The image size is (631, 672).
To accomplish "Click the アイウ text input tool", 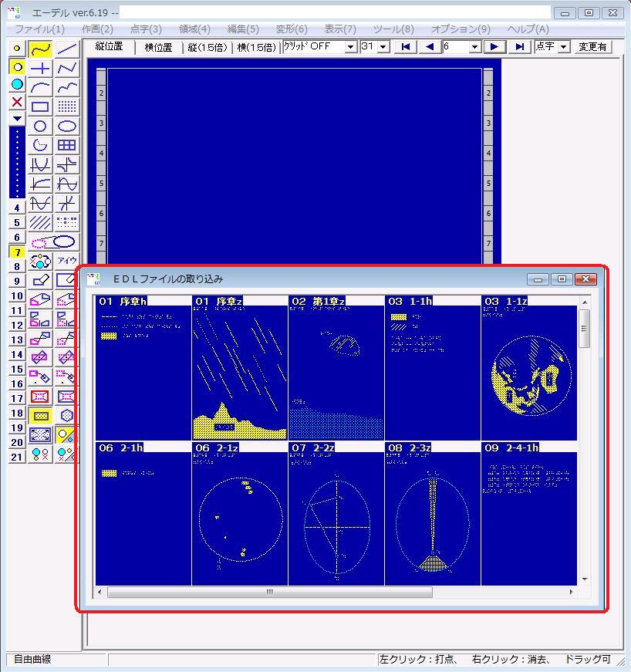I will 67,261.
